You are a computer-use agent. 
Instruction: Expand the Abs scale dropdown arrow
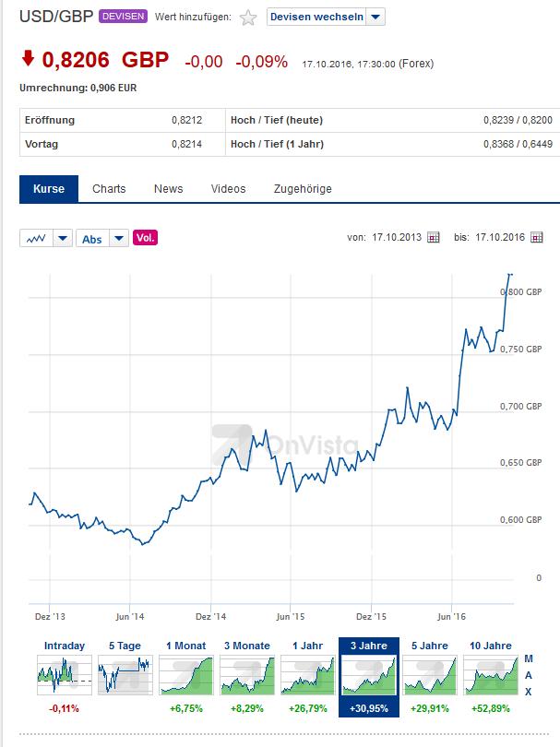pos(119,238)
